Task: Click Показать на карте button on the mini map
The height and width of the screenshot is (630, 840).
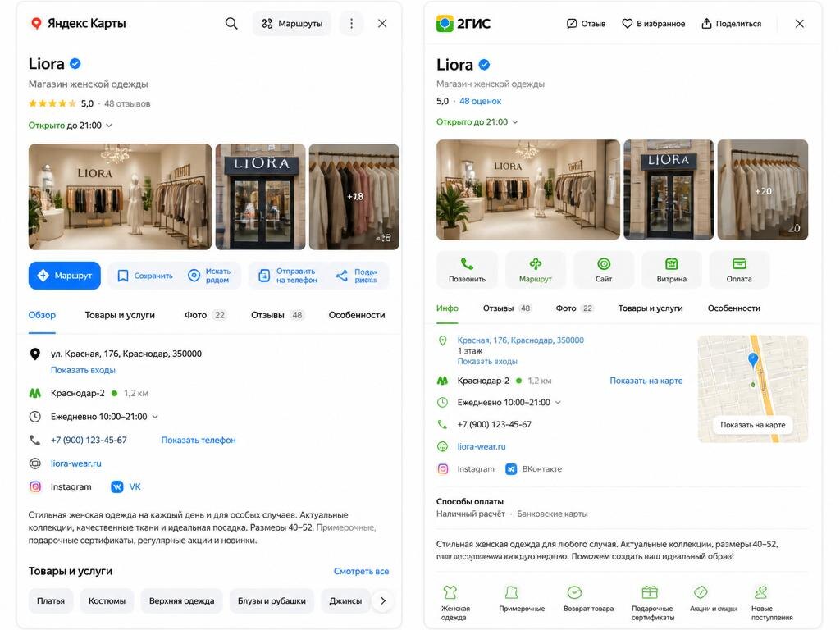Action: click(753, 425)
